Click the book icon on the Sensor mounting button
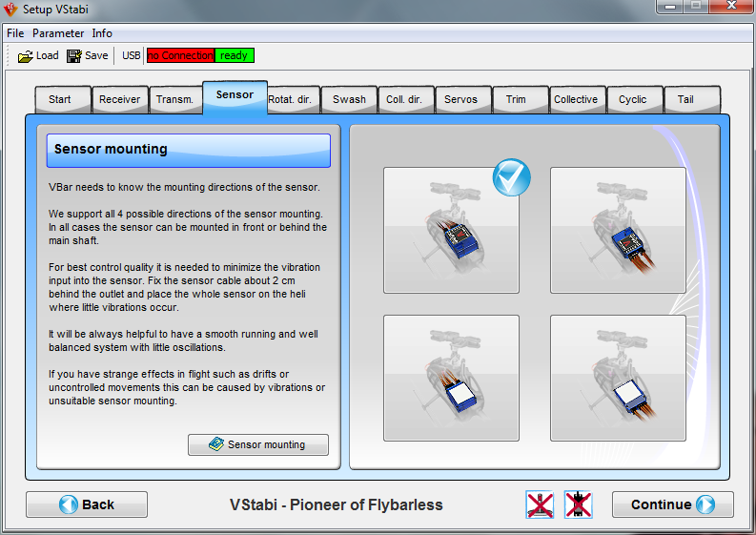Screen dimensions: 756x535 pyautogui.click(x=216, y=443)
